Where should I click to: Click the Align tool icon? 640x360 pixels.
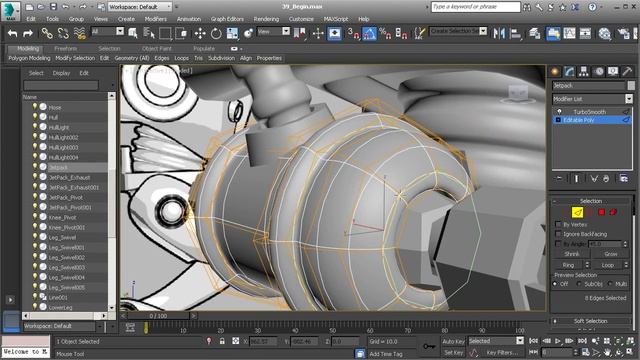515,33
